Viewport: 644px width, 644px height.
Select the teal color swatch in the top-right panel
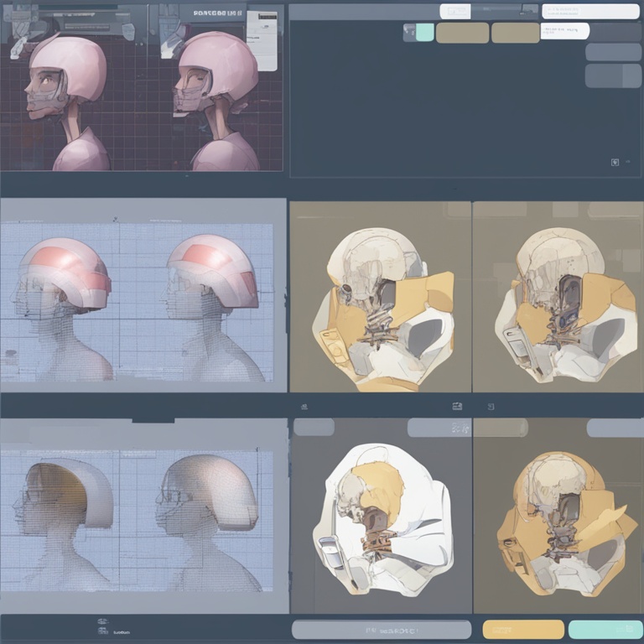click(x=424, y=33)
